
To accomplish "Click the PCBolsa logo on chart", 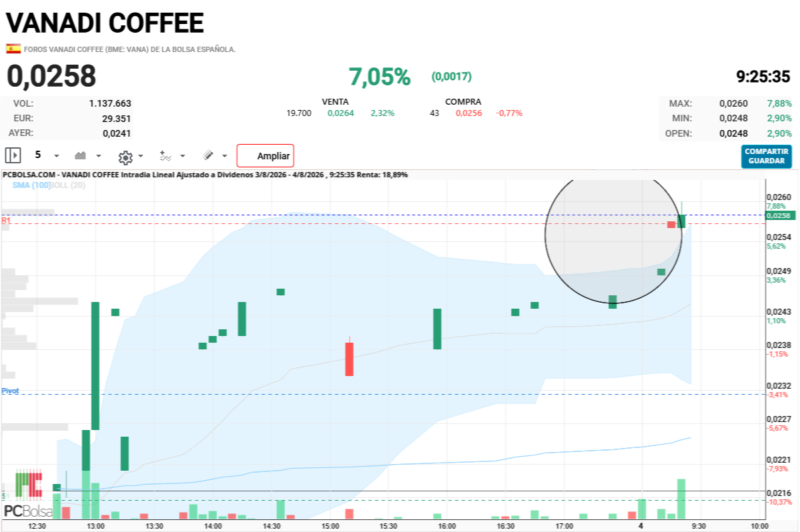I will click(28, 494).
